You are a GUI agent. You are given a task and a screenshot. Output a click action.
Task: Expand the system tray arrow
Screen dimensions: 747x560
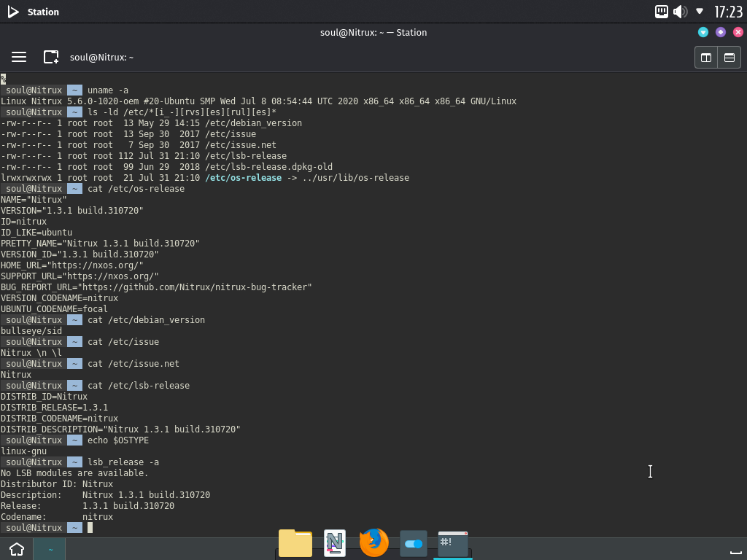(700, 11)
